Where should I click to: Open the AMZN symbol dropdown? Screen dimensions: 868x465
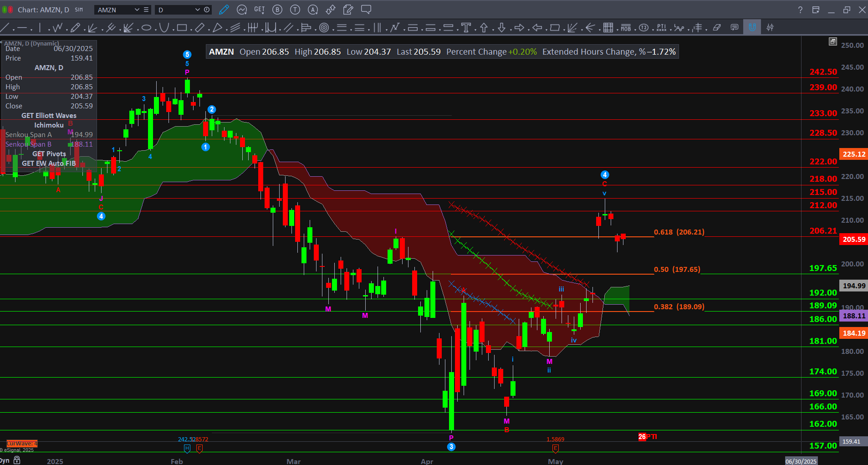point(137,10)
